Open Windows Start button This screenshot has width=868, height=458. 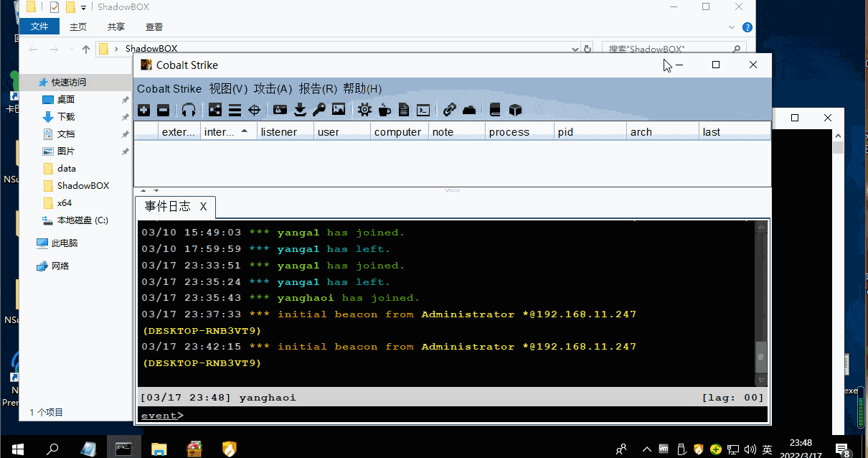[17, 449]
